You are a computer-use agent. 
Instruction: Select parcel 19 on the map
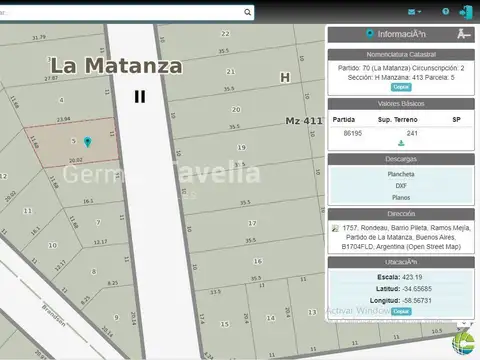click(x=241, y=147)
